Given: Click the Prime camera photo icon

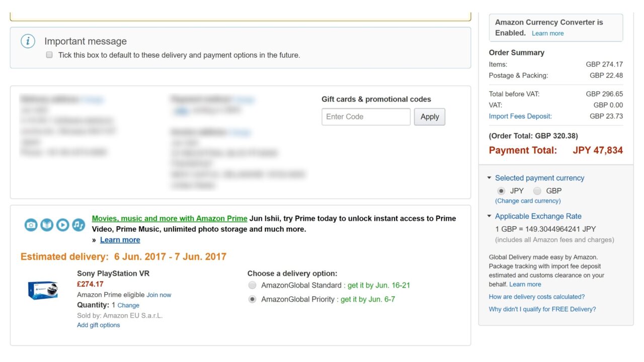Looking at the screenshot, I should pos(31,225).
